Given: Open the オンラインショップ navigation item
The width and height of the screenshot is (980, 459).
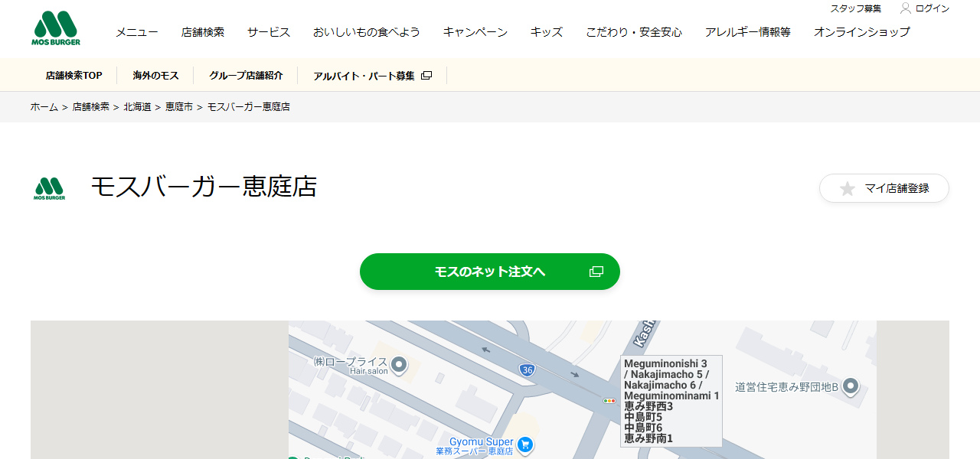Looking at the screenshot, I should click(x=862, y=32).
